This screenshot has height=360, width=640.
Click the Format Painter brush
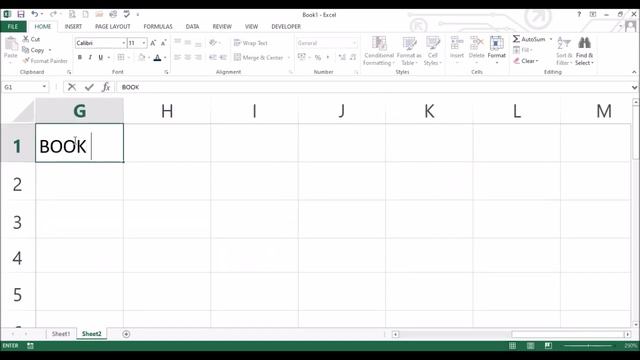26,60
